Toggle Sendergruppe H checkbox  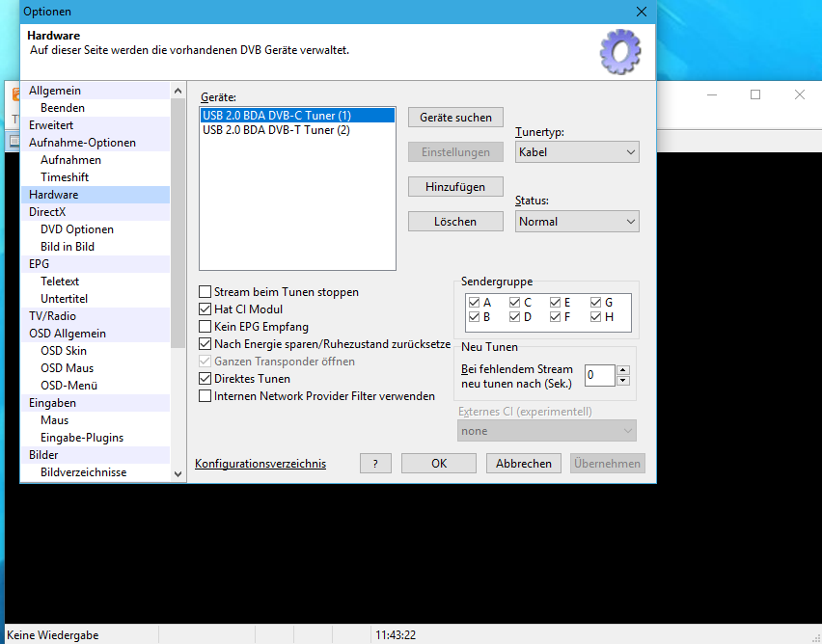pyautogui.click(x=595, y=317)
